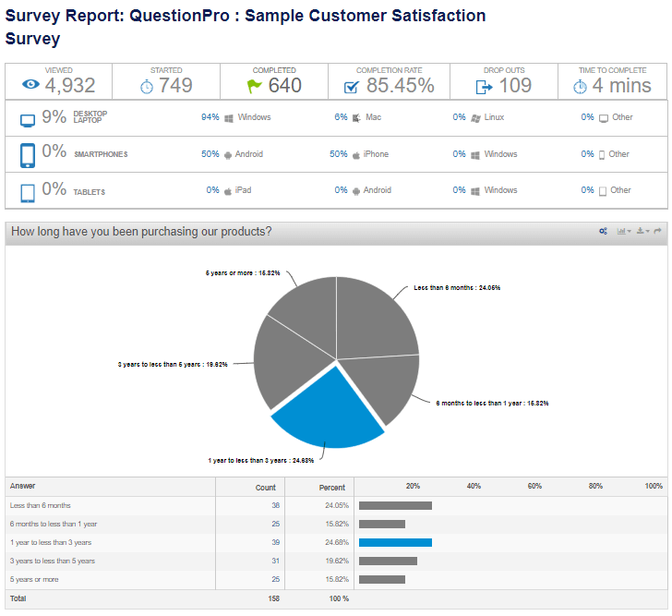Open the chart type dropdown

[x=624, y=232]
